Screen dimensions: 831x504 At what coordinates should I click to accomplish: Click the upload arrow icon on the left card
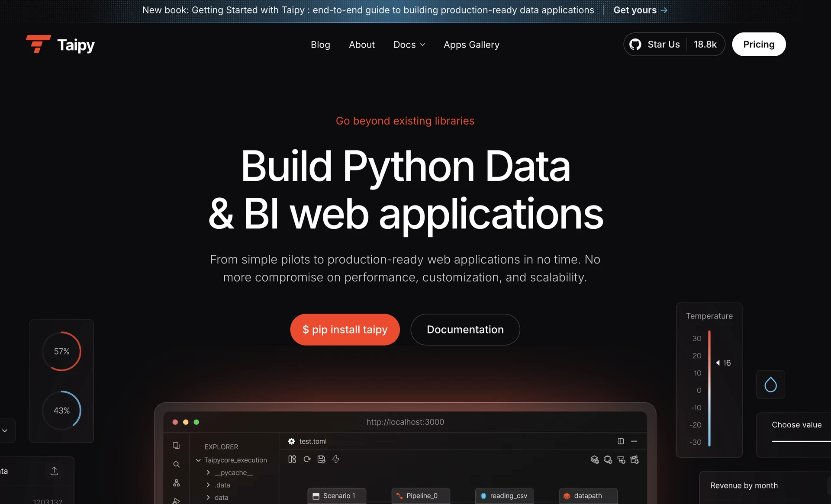point(54,471)
